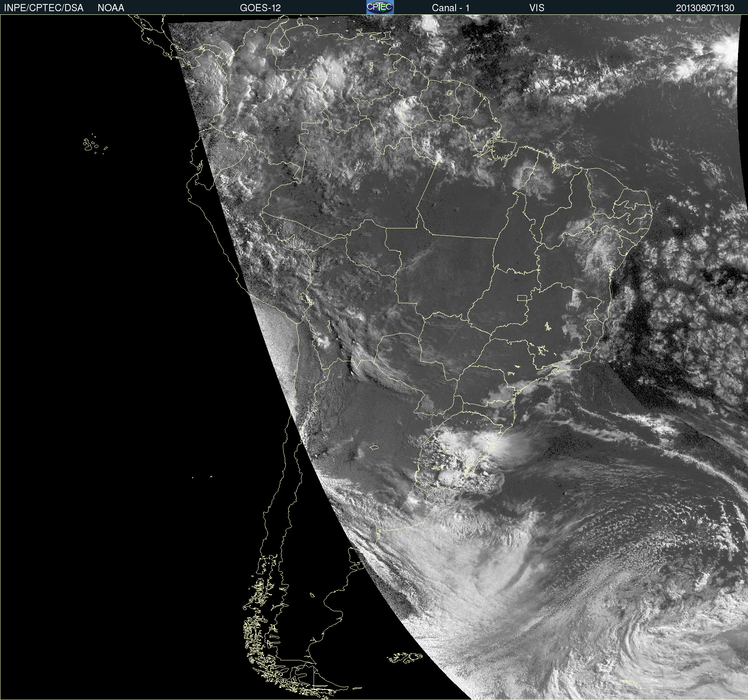Click the NOAA label in header
The image size is (748, 700).
pos(111,8)
